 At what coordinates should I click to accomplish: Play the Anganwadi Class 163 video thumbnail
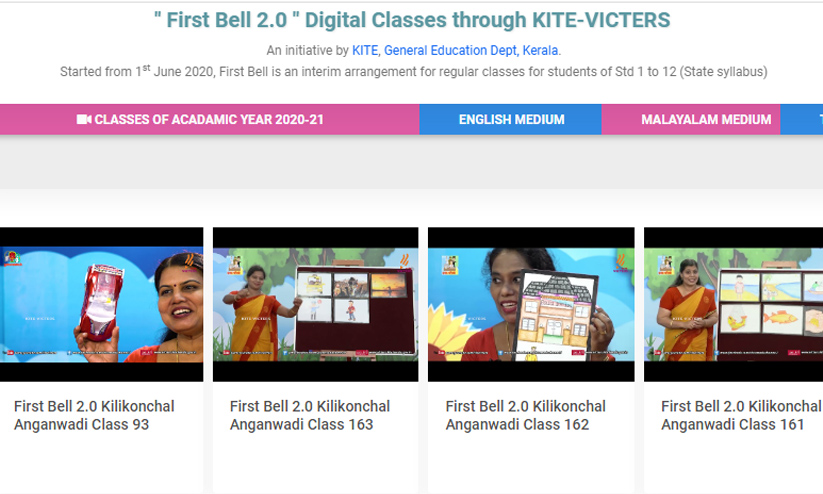tap(315, 304)
